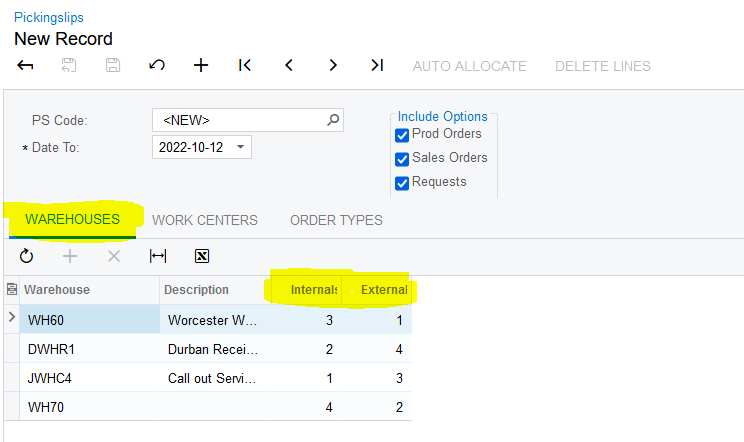Jump to the last record
The width and height of the screenshot is (744, 442).
[x=377, y=66]
